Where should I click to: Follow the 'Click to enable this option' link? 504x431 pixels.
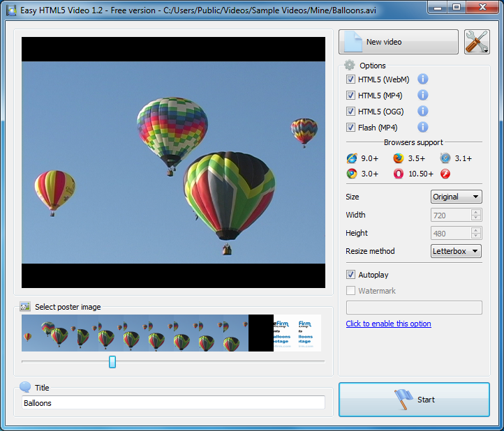click(388, 324)
